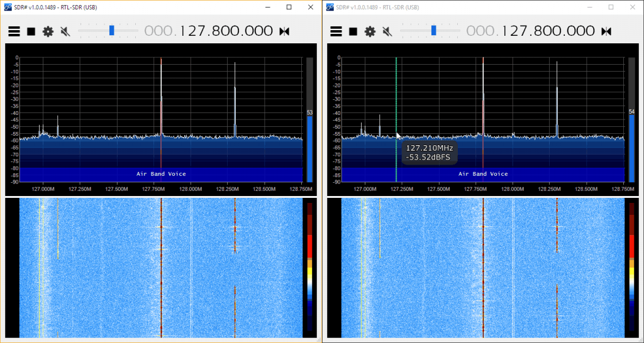644x343 pixels.
Task: Click the volume slider handle in left window
Action: click(x=111, y=30)
